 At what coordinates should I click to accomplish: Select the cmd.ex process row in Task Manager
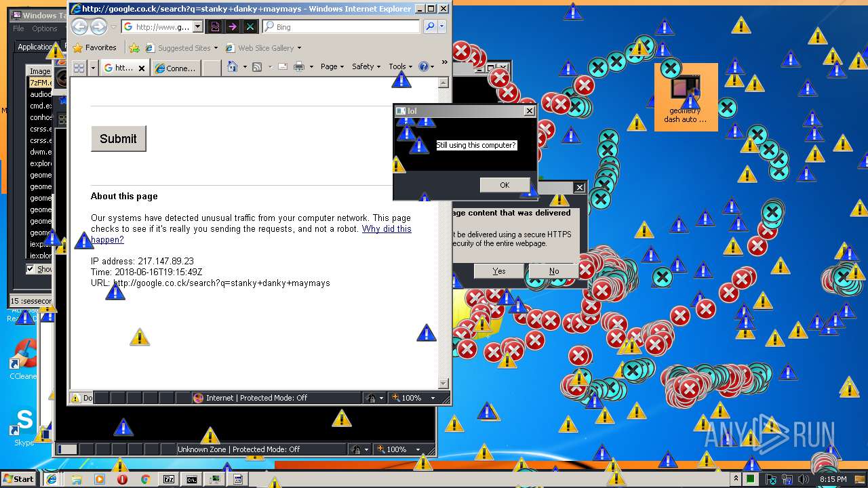click(x=40, y=106)
